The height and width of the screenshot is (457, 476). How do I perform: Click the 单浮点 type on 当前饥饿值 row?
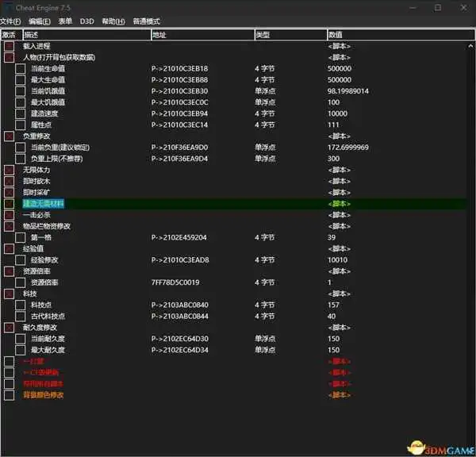point(265,91)
